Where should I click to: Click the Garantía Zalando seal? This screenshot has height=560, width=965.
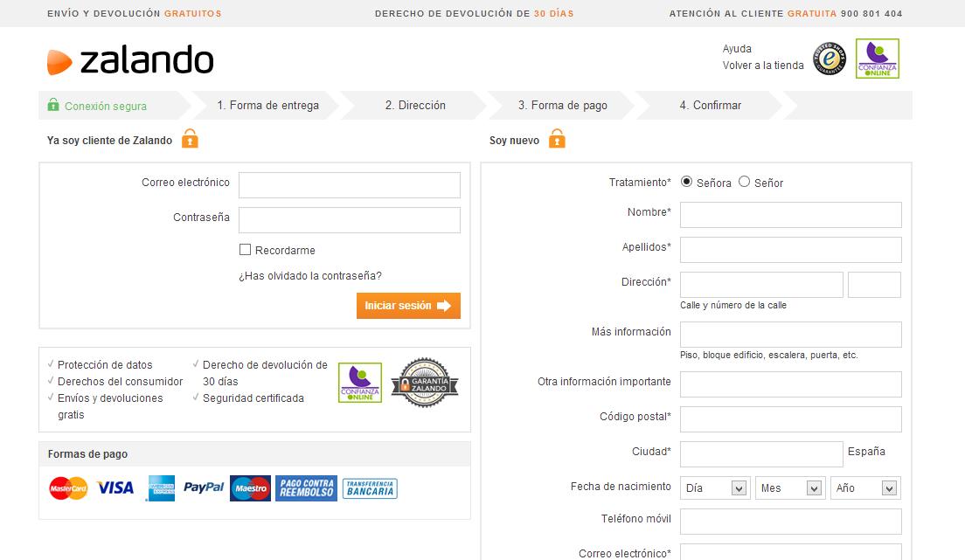coord(425,383)
